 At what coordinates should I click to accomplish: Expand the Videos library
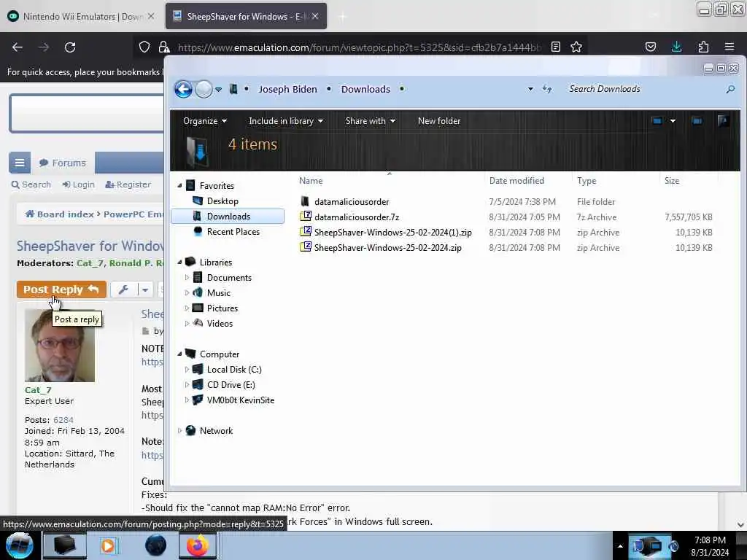(187, 323)
